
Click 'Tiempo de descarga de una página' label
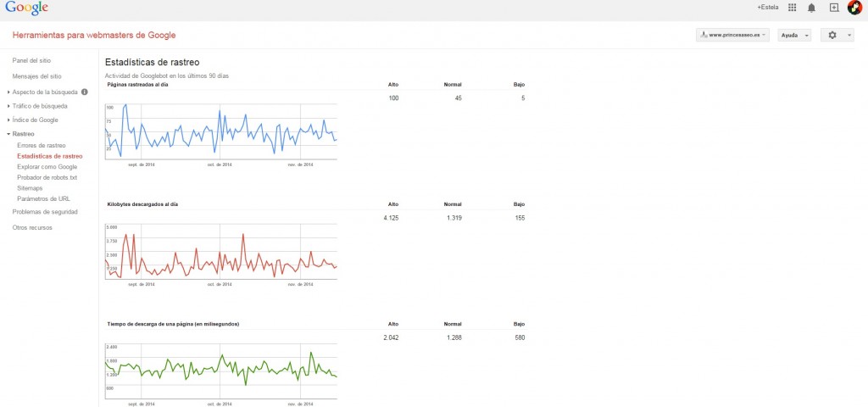pos(173,324)
